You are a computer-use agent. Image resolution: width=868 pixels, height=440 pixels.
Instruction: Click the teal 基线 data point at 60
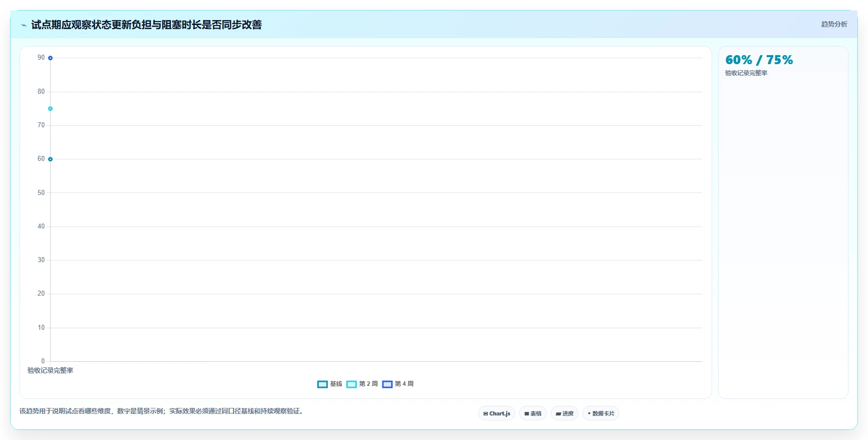click(50, 159)
